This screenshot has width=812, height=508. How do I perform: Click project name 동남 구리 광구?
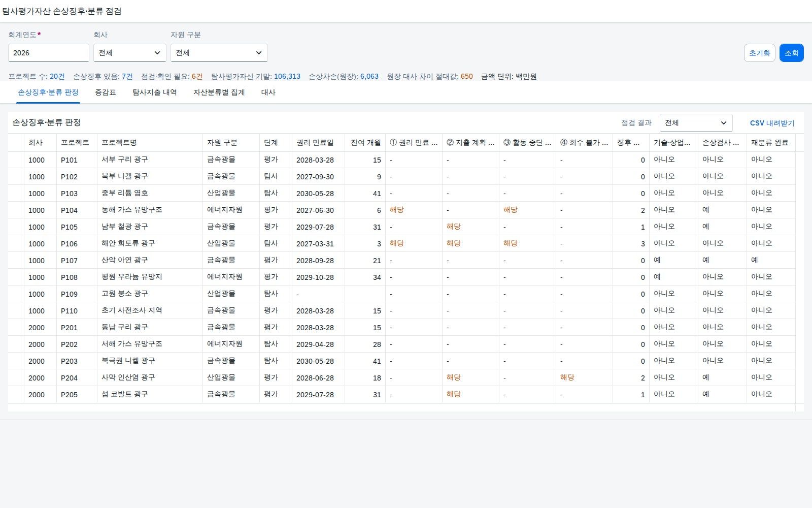click(x=125, y=327)
